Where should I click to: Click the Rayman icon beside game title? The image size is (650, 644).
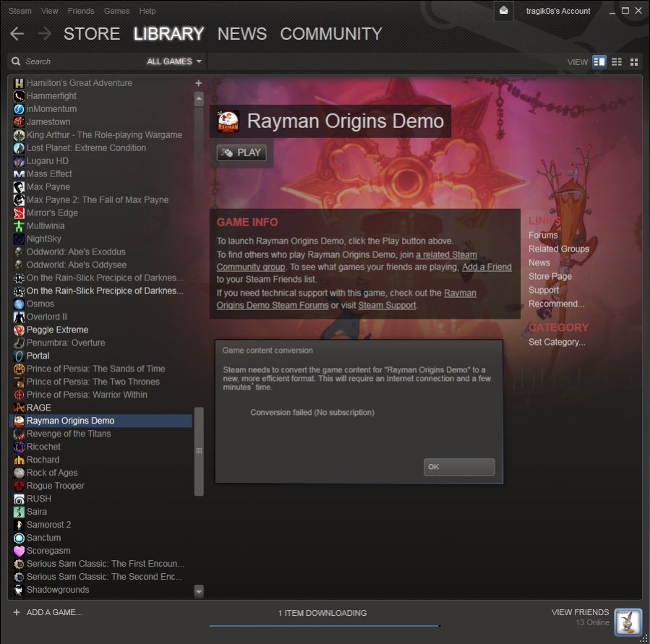pyautogui.click(x=228, y=121)
